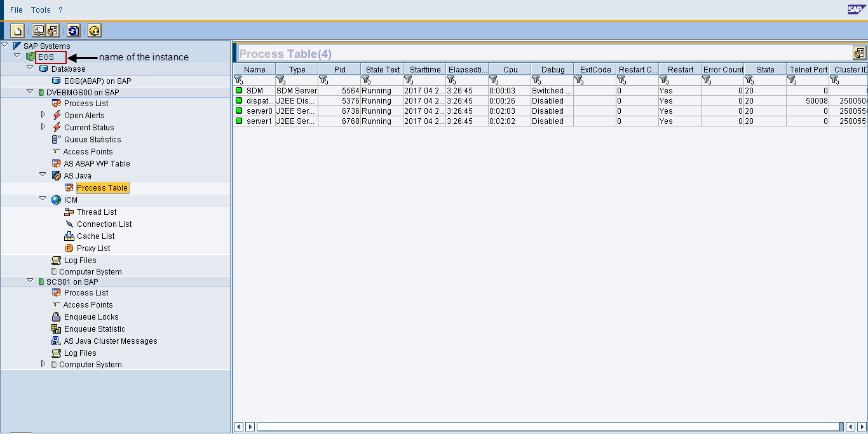Sort by the Pid column header

tap(339, 69)
